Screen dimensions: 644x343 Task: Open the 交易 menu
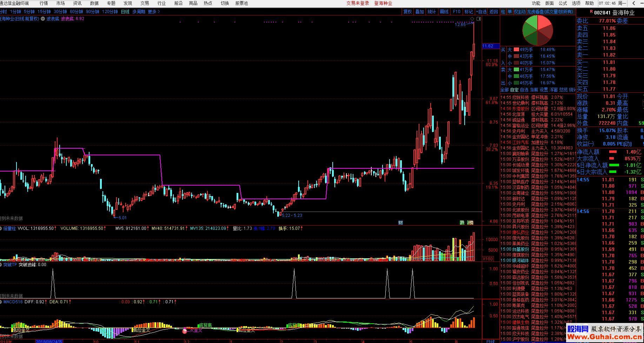click(145, 3)
